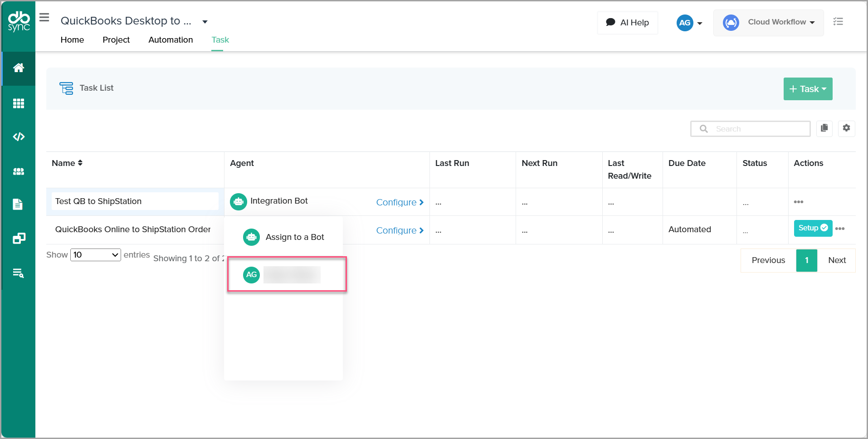Image resolution: width=868 pixels, height=439 pixels.
Task: Click Configure link for Test QB task
Action: click(x=400, y=202)
